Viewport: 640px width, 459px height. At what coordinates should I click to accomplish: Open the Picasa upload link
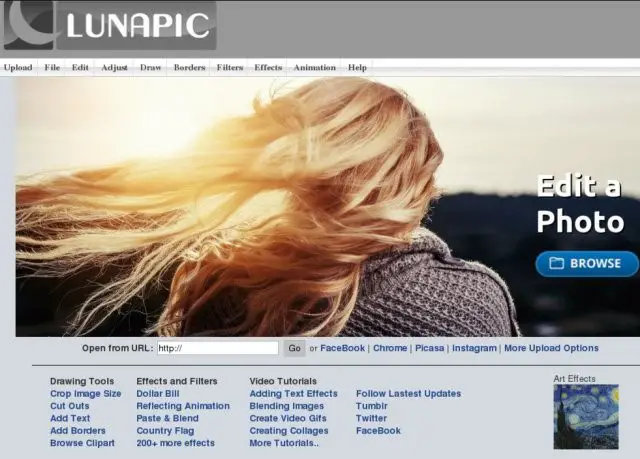pyautogui.click(x=429, y=348)
